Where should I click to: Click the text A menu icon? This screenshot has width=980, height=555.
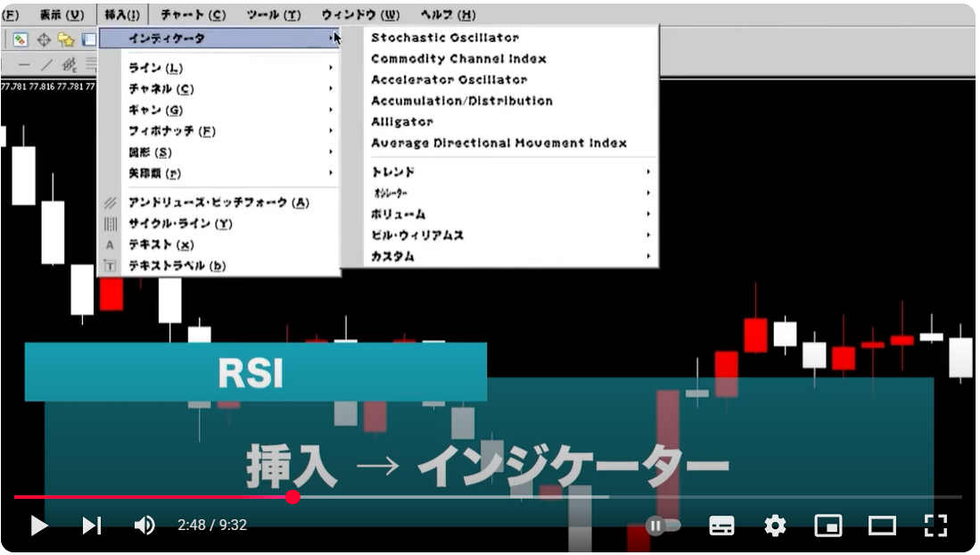coord(110,244)
